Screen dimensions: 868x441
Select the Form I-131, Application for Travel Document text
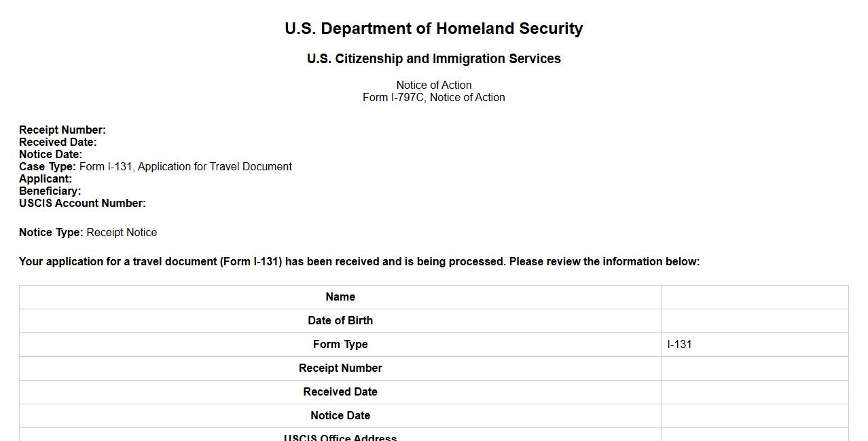coord(185,167)
